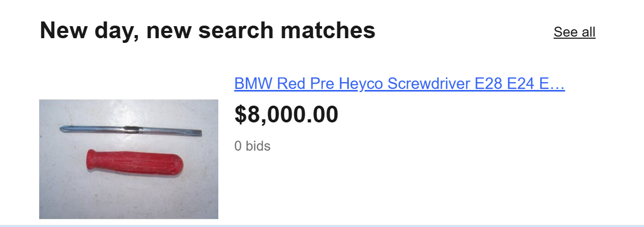Click the "New day, new search matches" heading
Viewport: 644px width, 227px height.
point(207,30)
